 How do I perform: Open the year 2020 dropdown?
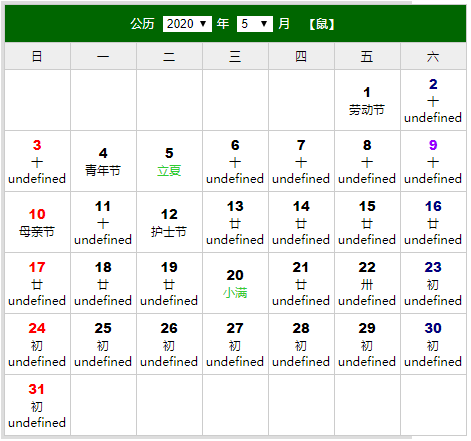187,24
